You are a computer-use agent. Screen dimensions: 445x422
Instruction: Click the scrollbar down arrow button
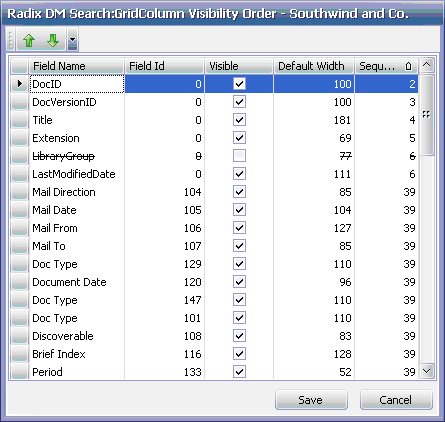(x=427, y=371)
